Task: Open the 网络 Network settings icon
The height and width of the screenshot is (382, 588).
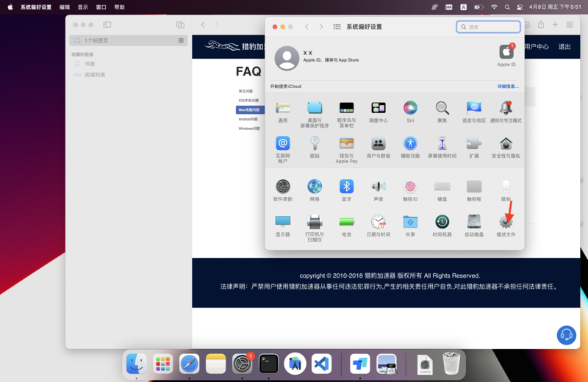Action: coord(315,187)
